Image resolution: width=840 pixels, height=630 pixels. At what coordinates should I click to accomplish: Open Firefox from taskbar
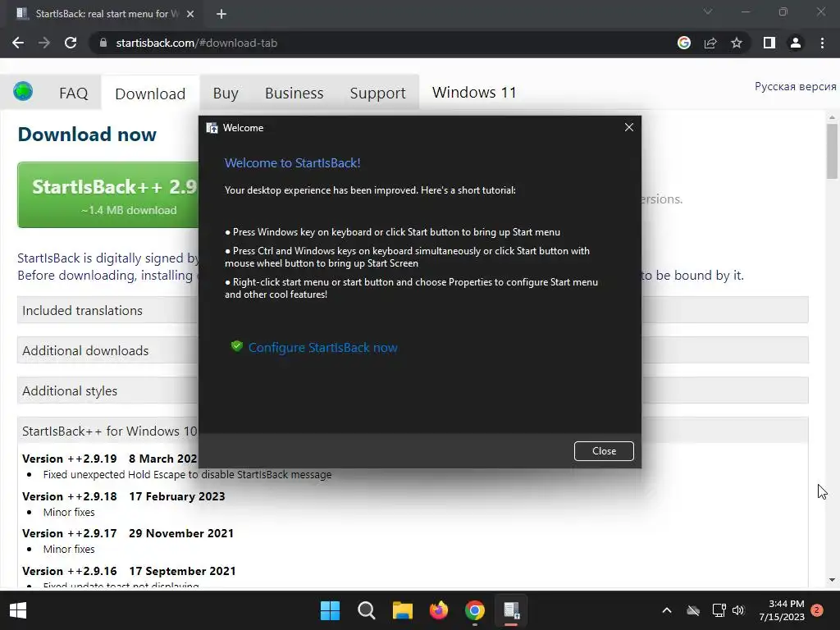pyautogui.click(x=439, y=610)
